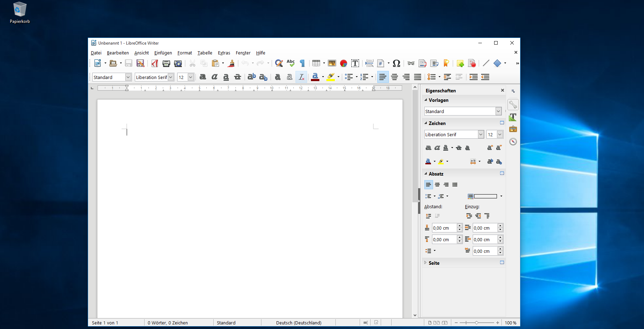Open character dialog via Zeichen section launcher
Screen dimensions: 644x329
click(502, 123)
